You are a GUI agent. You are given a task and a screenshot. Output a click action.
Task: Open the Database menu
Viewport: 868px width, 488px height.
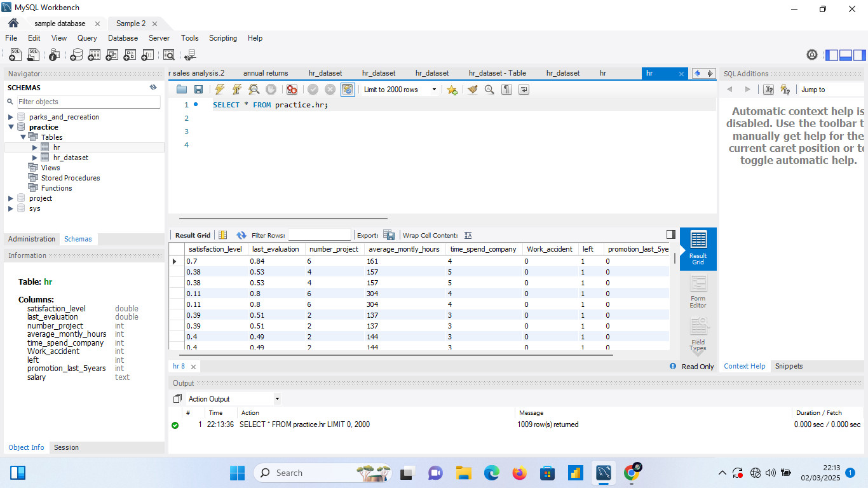(x=123, y=38)
